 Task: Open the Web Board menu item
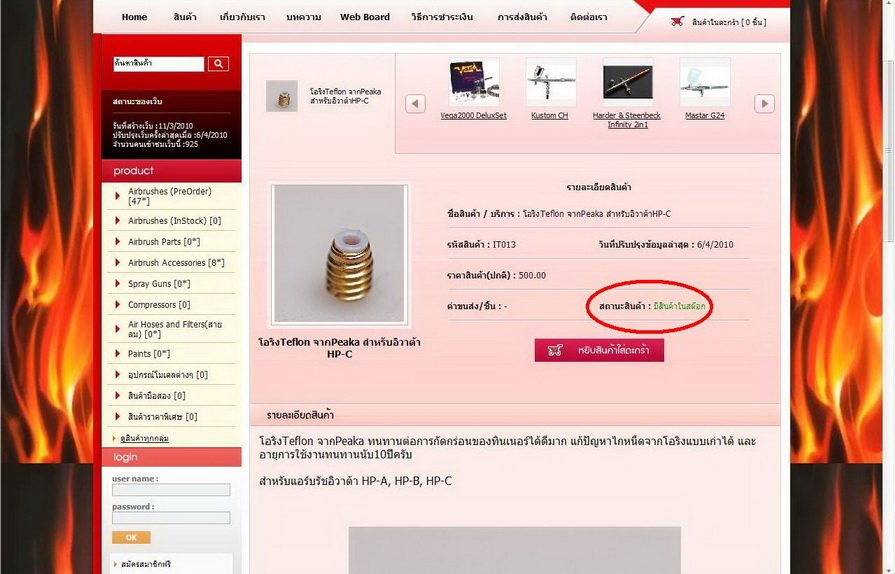(x=365, y=17)
